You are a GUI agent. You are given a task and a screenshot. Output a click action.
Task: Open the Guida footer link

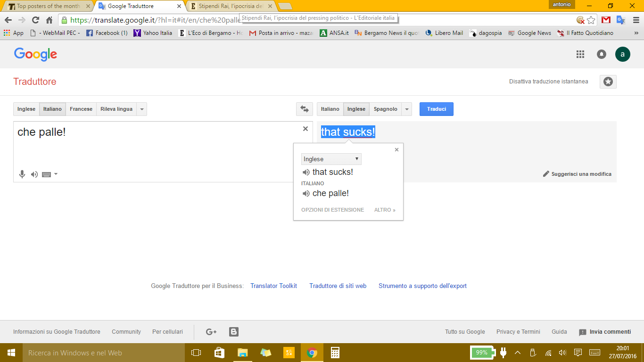[559, 332]
